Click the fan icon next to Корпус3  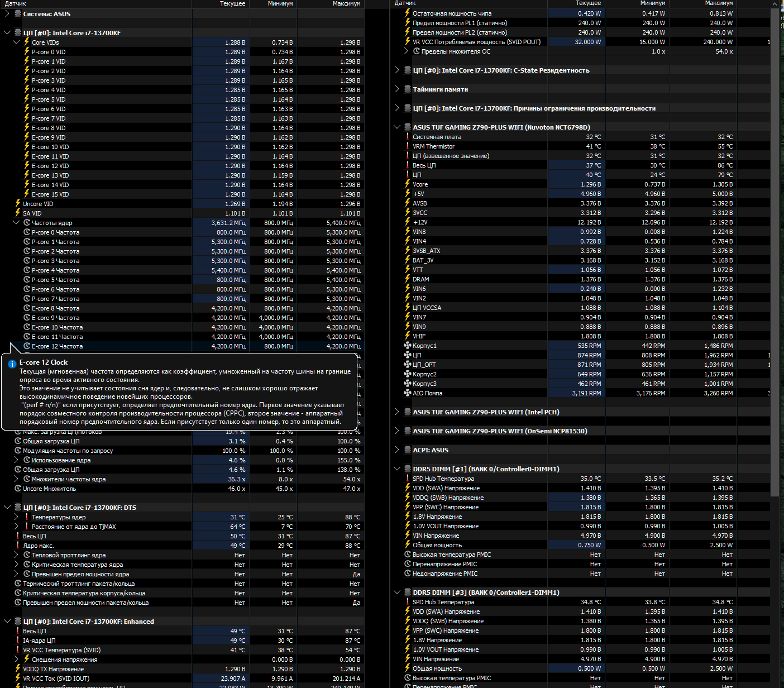[x=407, y=384]
